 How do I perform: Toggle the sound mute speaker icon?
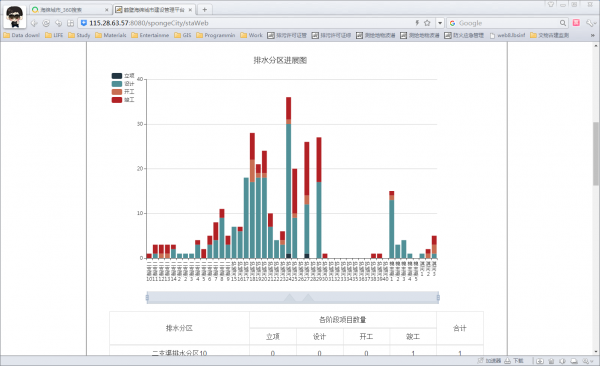pos(562,361)
